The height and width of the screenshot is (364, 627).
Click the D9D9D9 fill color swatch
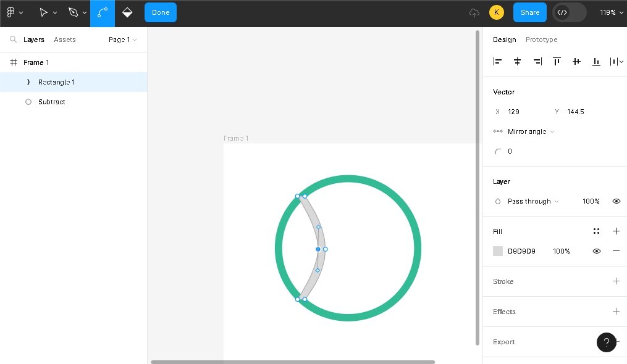point(498,251)
